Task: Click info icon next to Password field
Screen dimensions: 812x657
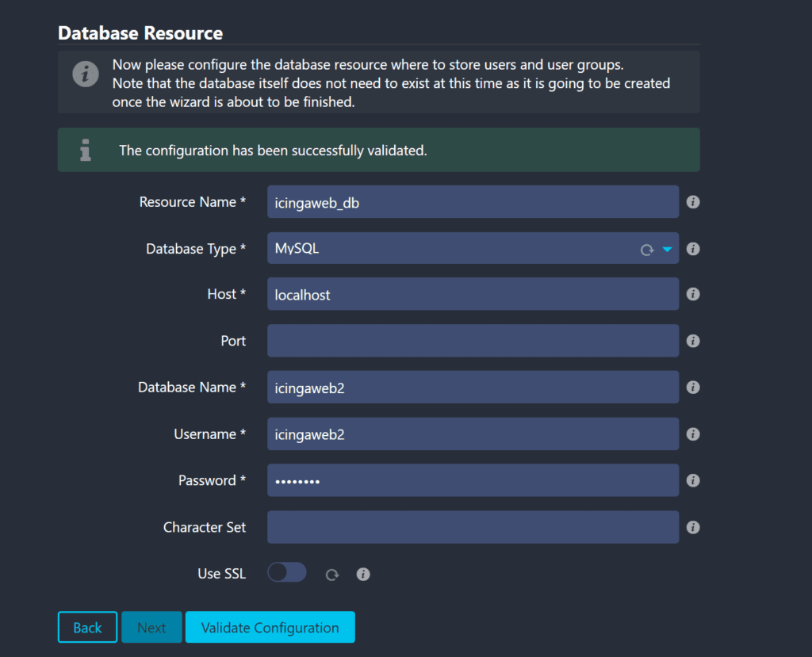Action: tap(692, 480)
